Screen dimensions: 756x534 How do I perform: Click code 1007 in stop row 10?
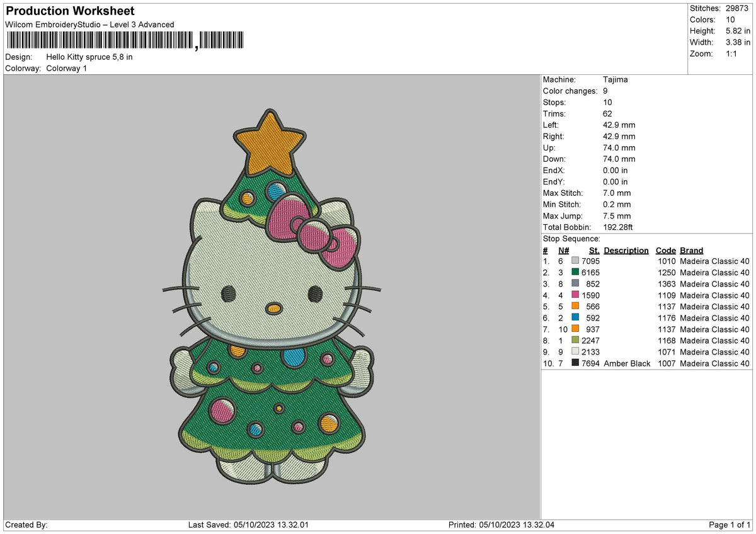pyautogui.click(x=667, y=363)
